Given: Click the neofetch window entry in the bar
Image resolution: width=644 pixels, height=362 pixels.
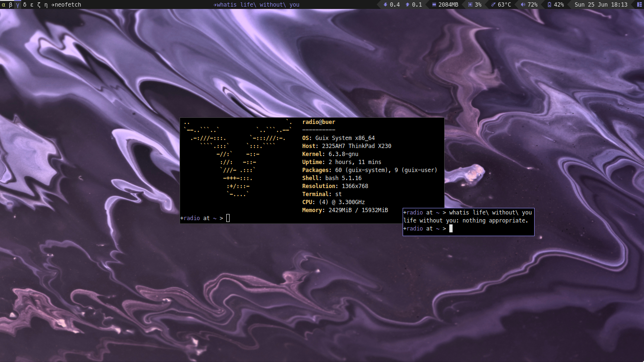Looking at the screenshot, I should (66, 4).
